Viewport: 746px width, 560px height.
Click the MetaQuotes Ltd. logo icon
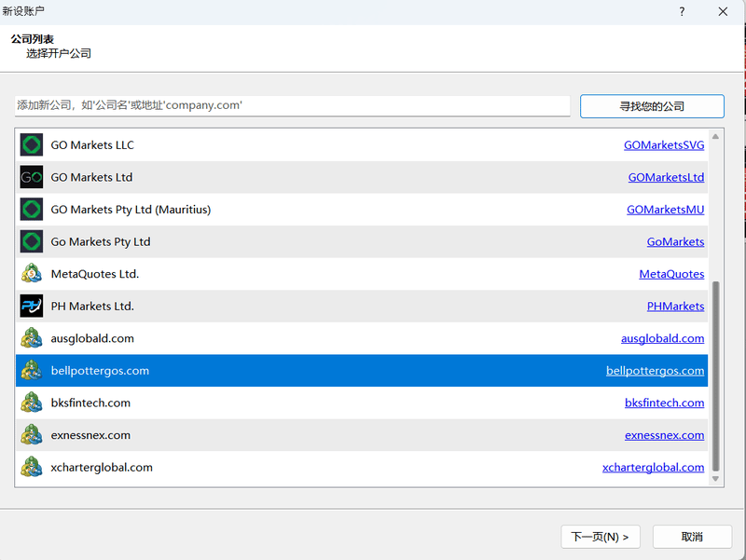[32, 274]
